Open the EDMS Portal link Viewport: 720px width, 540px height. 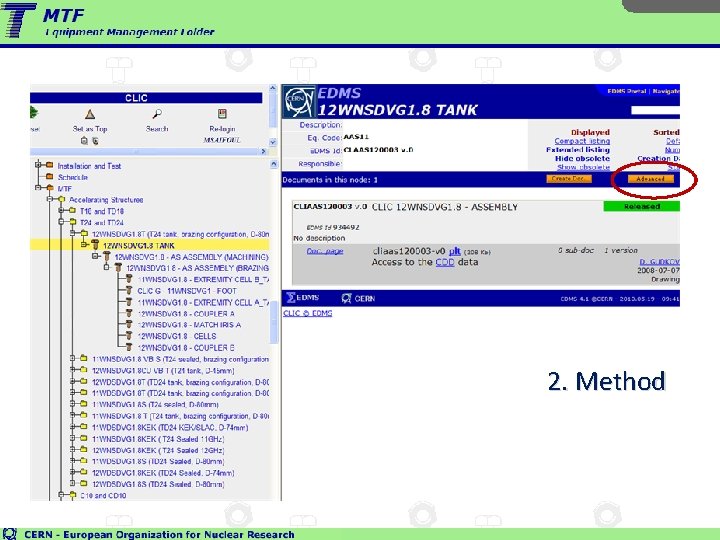626,91
